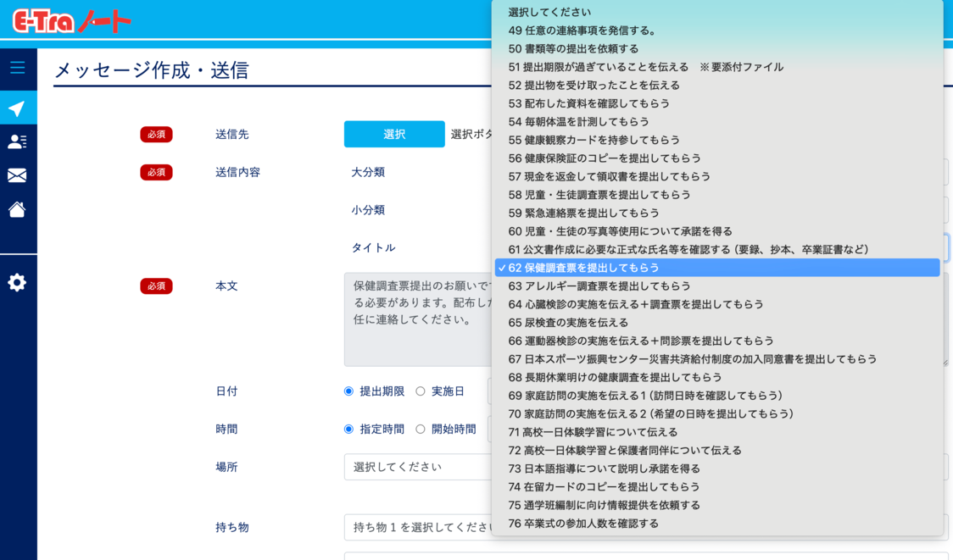Click the 大分類 label
Image resolution: width=953 pixels, height=560 pixels.
(x=368, y=172)
